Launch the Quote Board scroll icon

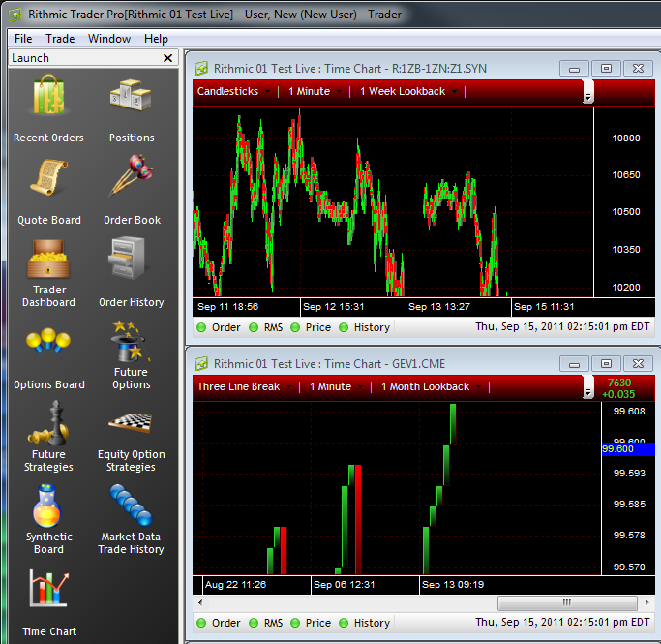(x=49, y=177)
